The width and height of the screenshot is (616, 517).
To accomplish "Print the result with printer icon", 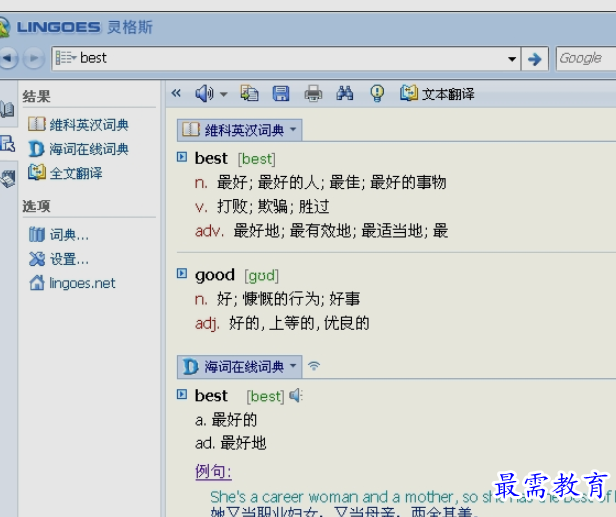I will pos(313,94).
